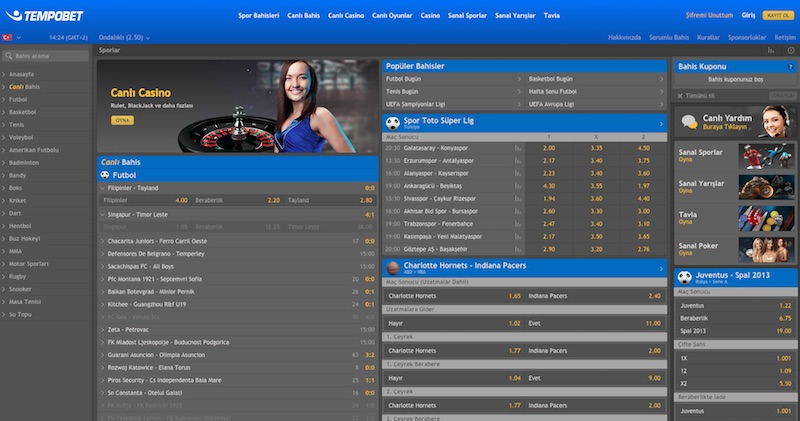Bet Evet 11.00 under Uzatmalara Gider
Viewport: 800px width, 421px height.
pos(595,324)
